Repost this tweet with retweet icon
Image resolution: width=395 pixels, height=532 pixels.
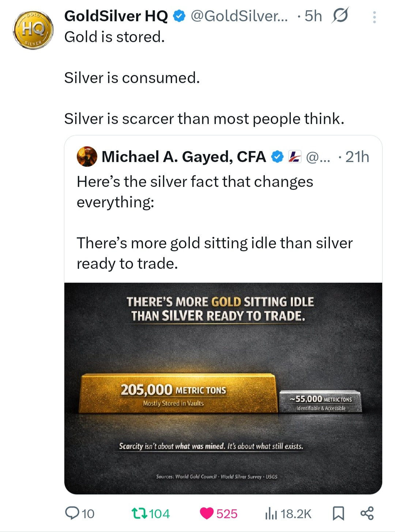[x=139, y=513]
